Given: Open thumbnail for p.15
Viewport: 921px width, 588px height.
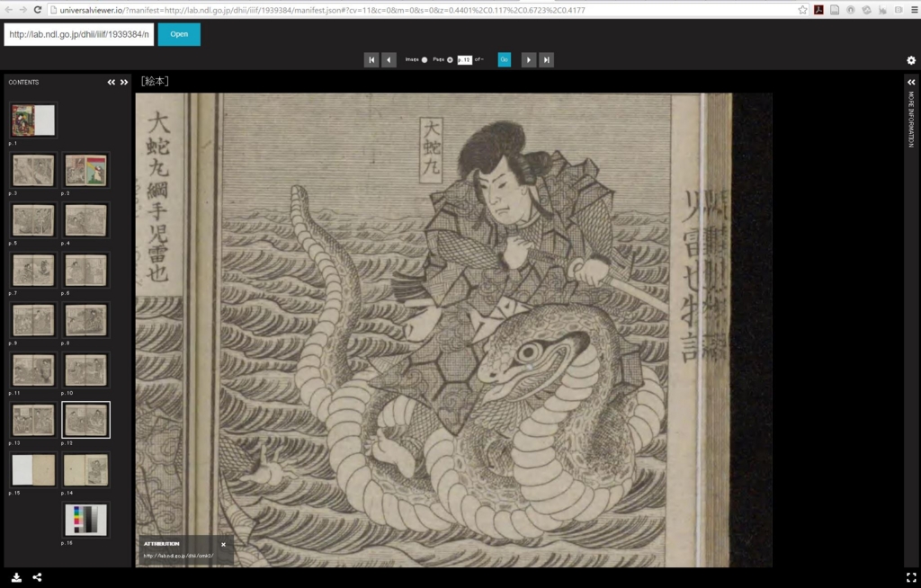Looking at the screenshot, I should tap(33, 469).
